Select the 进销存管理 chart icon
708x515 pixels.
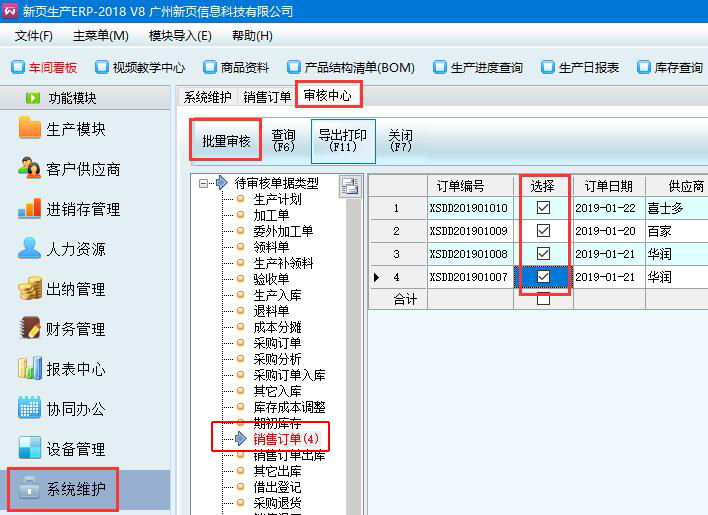tap(29, 209)
